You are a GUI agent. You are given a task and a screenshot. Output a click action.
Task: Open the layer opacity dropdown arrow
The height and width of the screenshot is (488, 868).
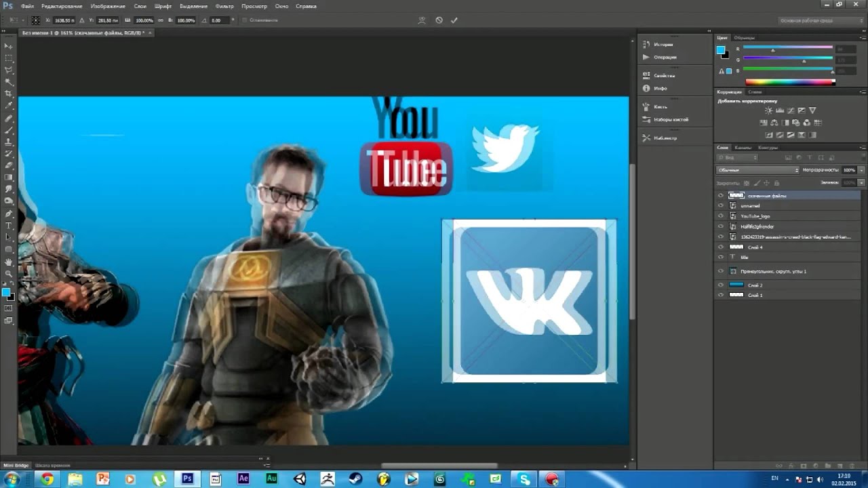tap(862, 170)
